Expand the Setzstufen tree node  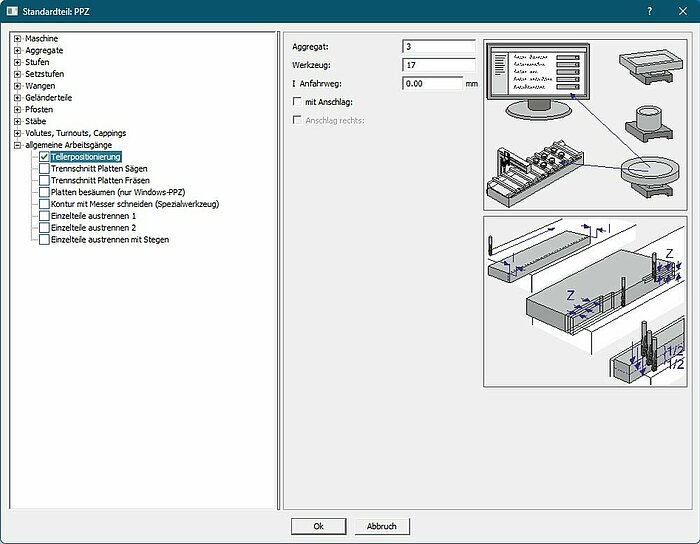click(x=17, y=74)
